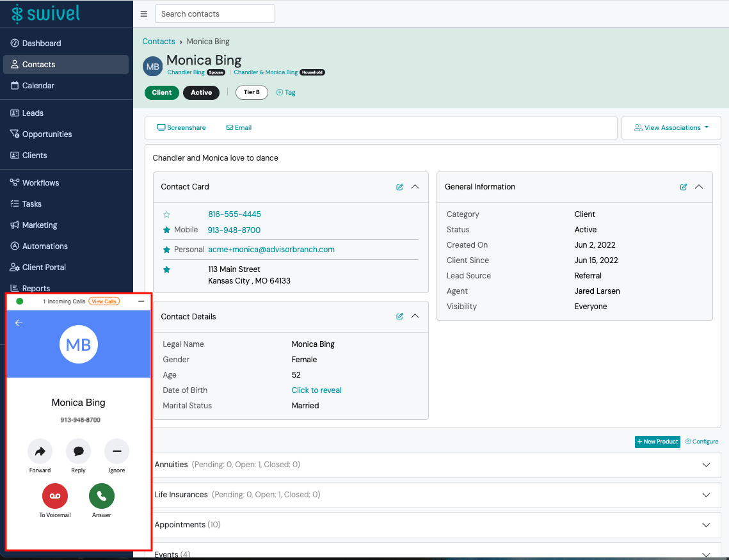This screenshot has width=729, height=560.
Task: Click the New Product button
Action: tap(657, 442)
